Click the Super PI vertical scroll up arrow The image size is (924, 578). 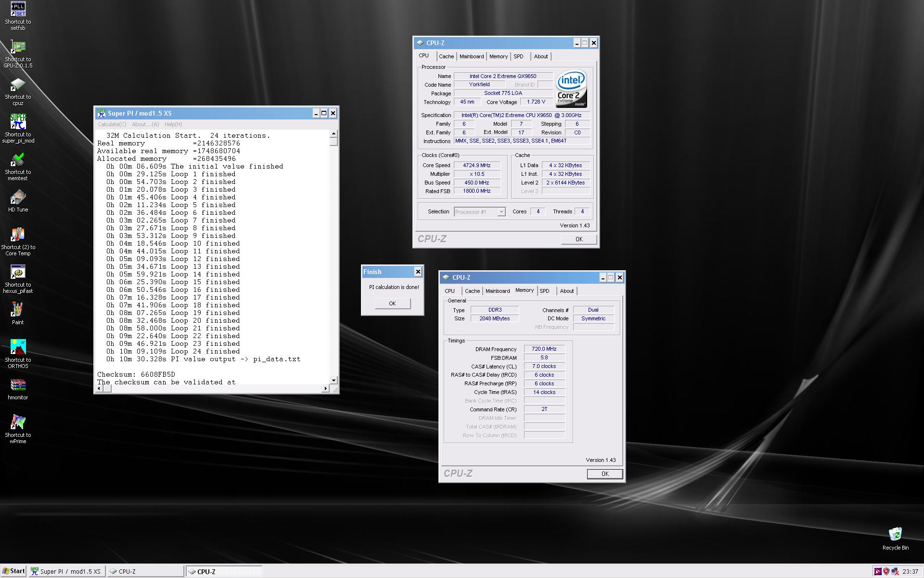(334, 133)
